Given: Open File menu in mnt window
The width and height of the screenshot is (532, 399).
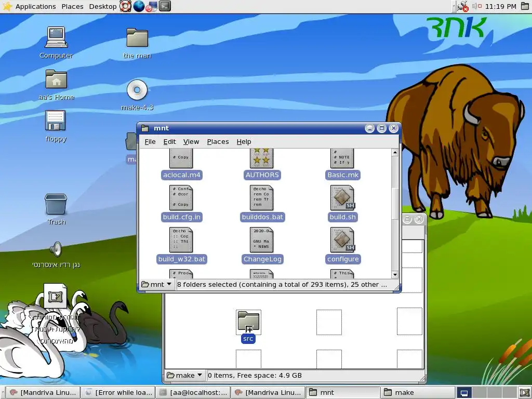Looking at the screenshot, I should coord(150,142).
